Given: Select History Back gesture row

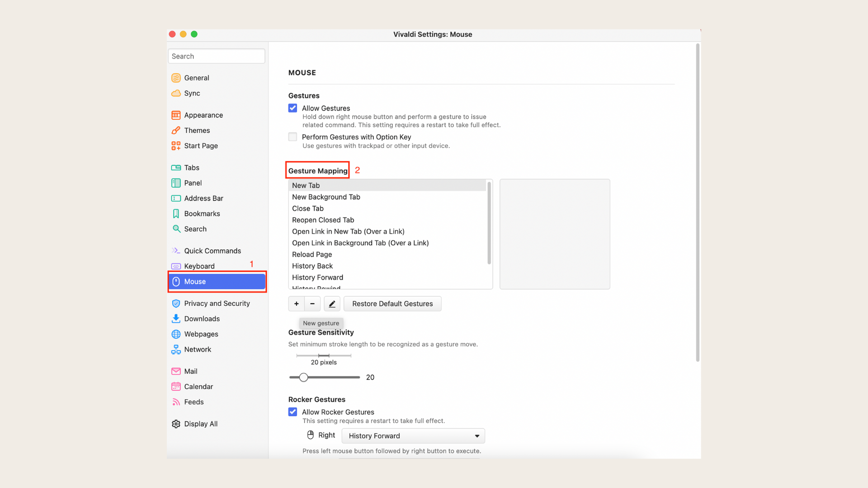Looking at the screenshot, I should 387,266.
